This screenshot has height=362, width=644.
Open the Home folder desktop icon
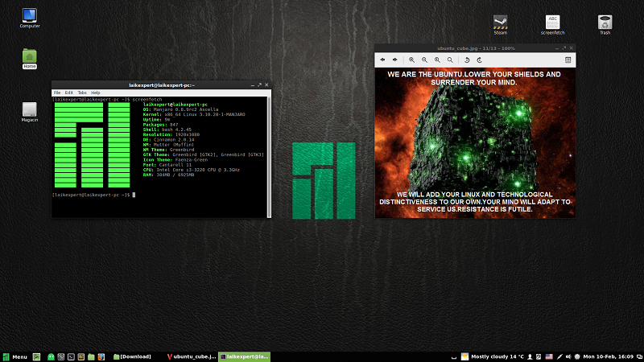point(30,56)
